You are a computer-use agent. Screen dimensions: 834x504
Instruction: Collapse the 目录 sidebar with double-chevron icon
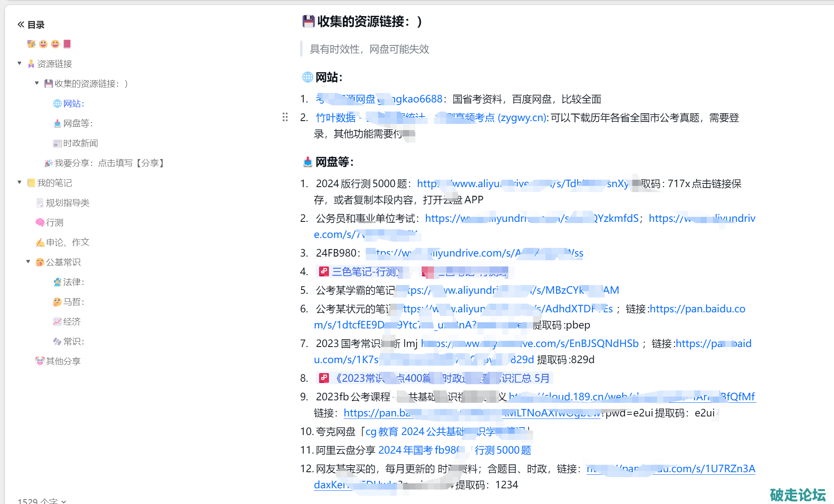click(21, 25)
